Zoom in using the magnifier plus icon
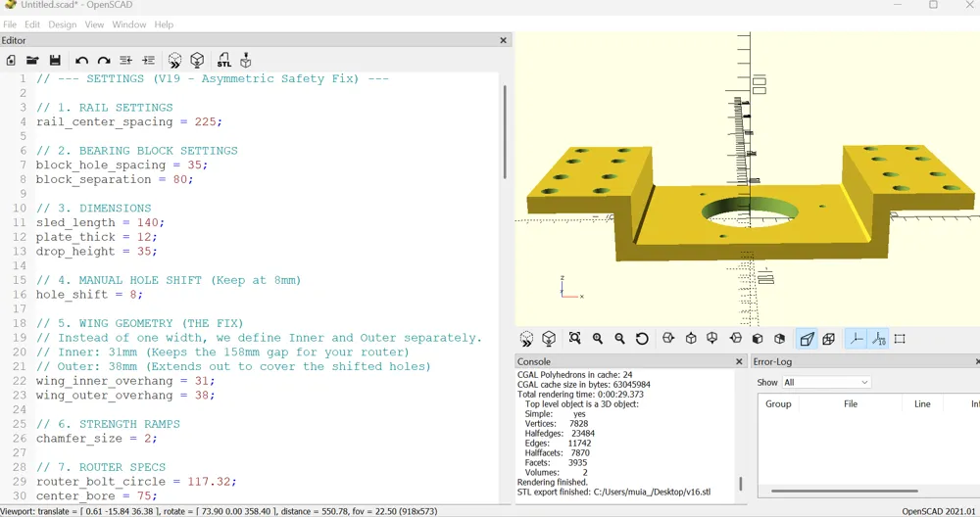This screenshot has height=517, width=980. click(598, 339)
